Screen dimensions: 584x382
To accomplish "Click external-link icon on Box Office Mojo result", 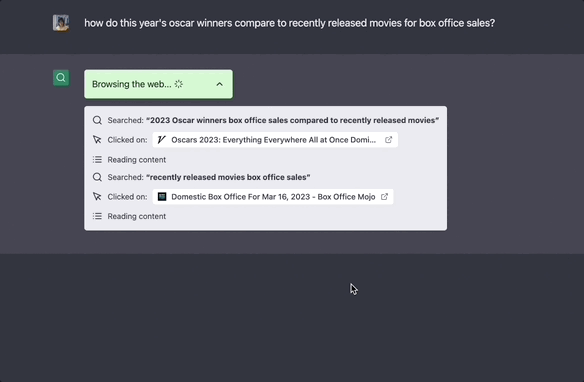I will 384,197.
